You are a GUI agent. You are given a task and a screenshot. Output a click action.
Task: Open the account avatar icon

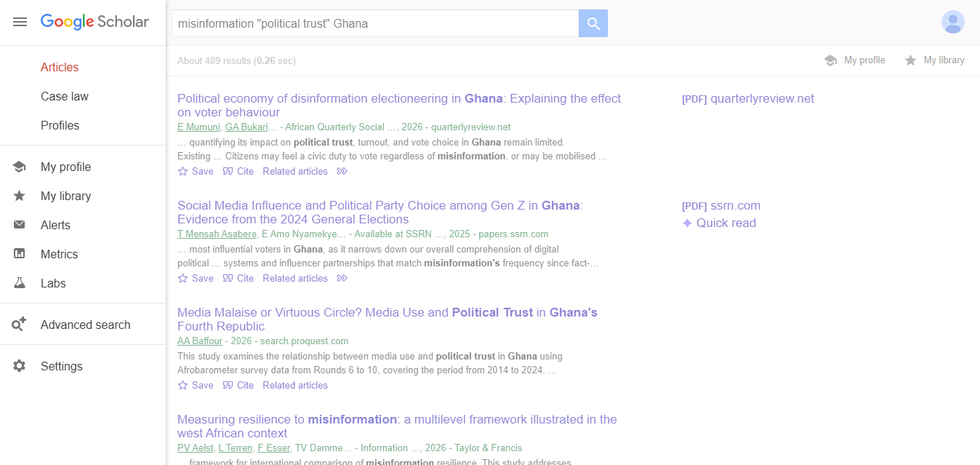click(953, 22)
